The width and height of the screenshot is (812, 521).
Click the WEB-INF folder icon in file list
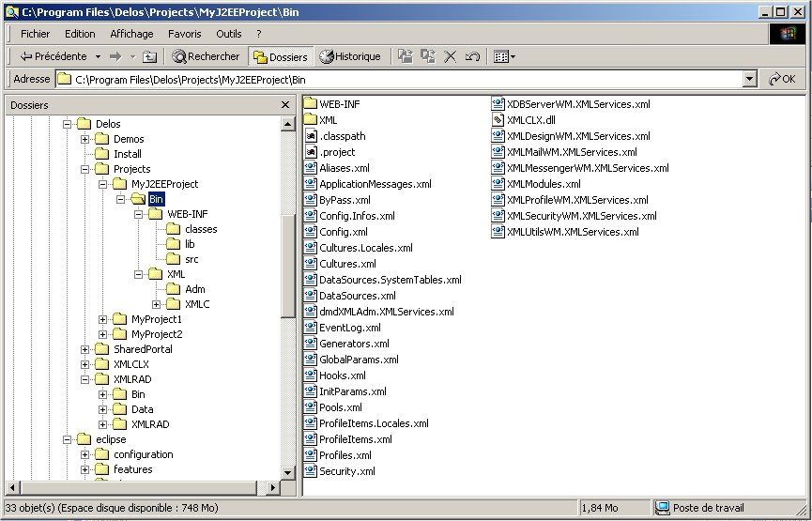click(x=311, y=104)
